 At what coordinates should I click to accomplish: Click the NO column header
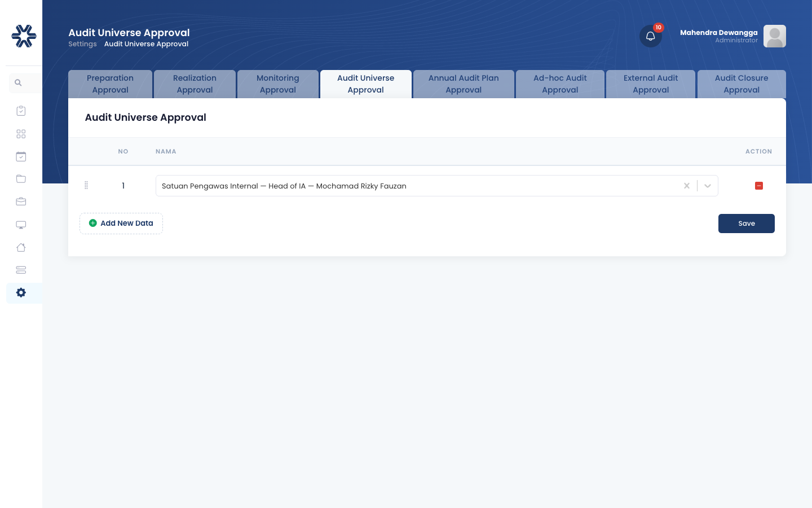point(123,151)
